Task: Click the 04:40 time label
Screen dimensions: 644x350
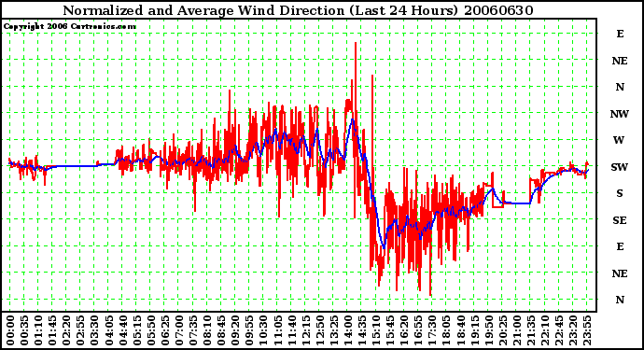Action: 122,330
